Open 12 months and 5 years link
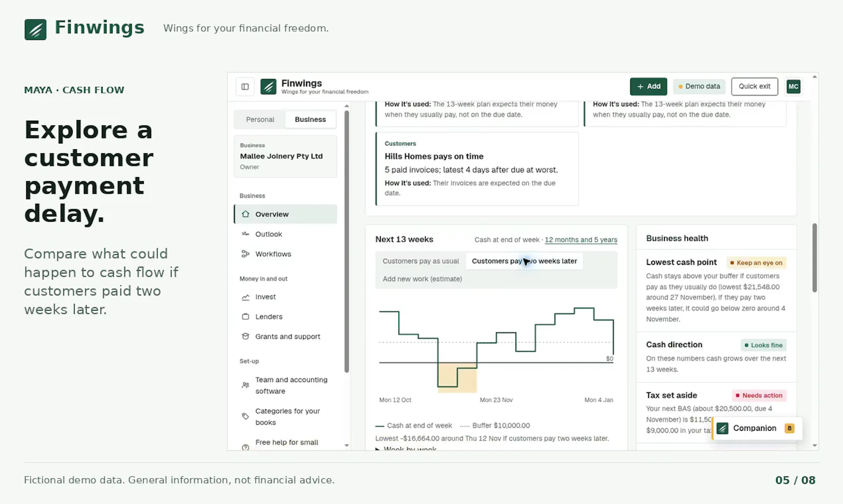 (581, 240)
